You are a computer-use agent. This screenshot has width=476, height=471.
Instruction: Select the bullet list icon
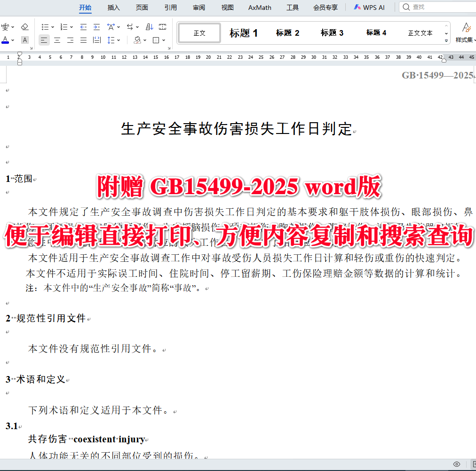click(x=46, y=26)
